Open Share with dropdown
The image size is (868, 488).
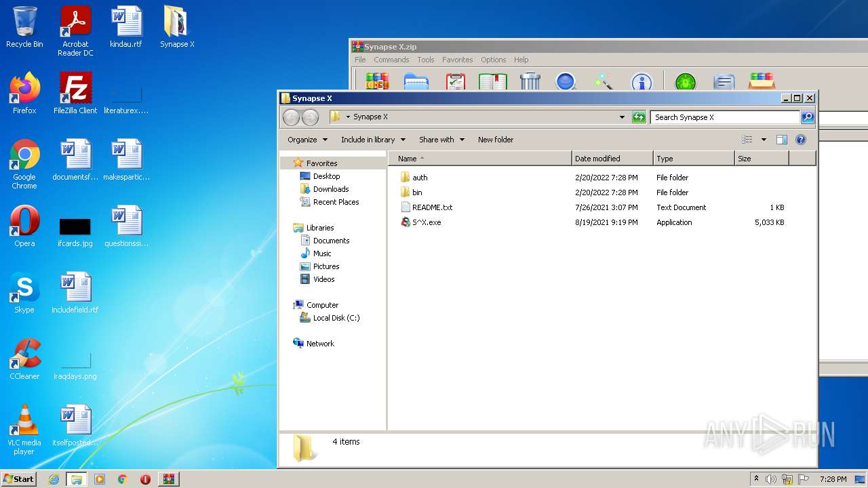[x=441, y=140]
